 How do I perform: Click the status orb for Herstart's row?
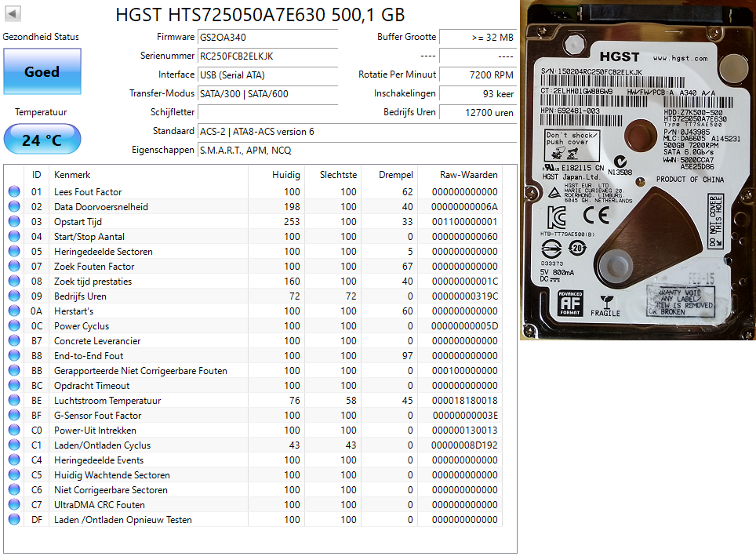[x=14, y=311]
